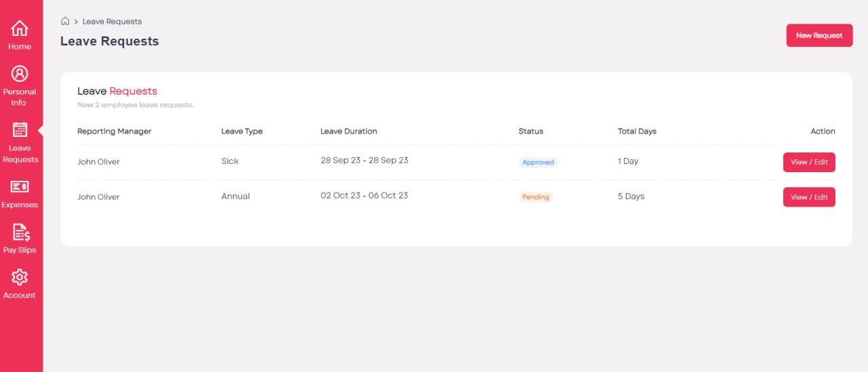Image resolution: width=868 pixels, height=372 pixels.
Task: Click the Leave Type column header
Action: click(x=241, y=131)
